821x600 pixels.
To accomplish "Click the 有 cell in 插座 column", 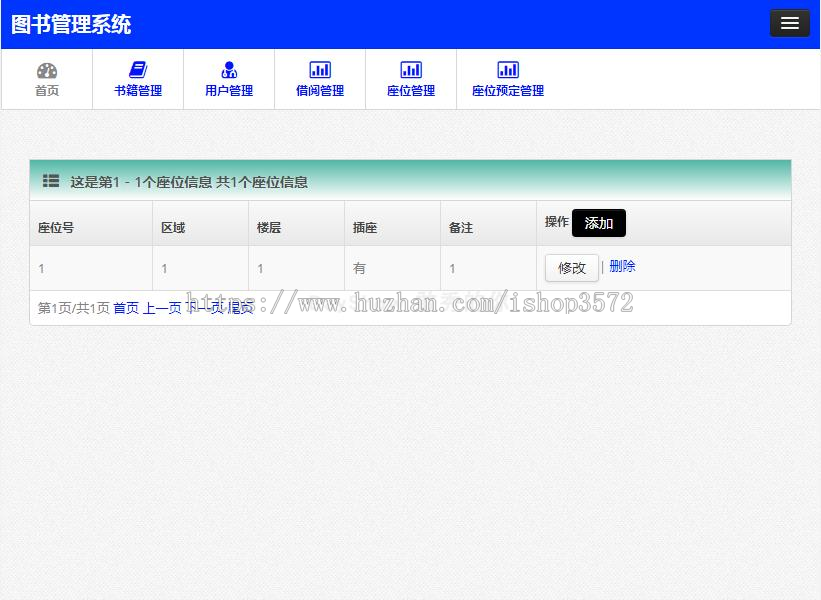I will pyautogui.click(x=359, y=269).
